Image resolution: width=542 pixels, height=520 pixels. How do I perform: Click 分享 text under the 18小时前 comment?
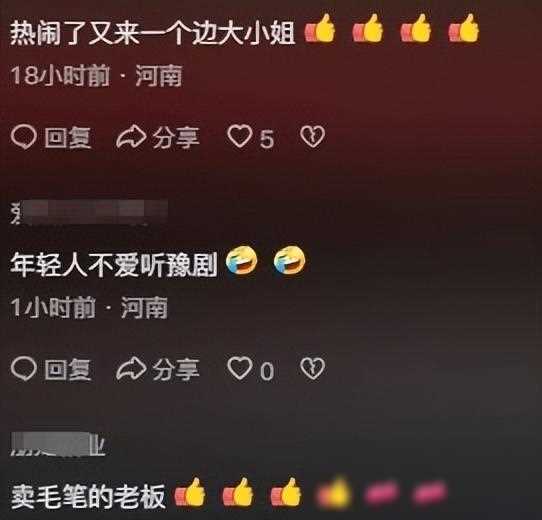pos(176,138)
